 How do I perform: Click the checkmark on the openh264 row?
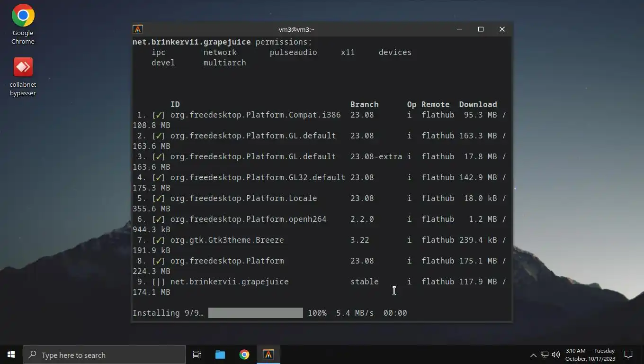coord(159,219)
